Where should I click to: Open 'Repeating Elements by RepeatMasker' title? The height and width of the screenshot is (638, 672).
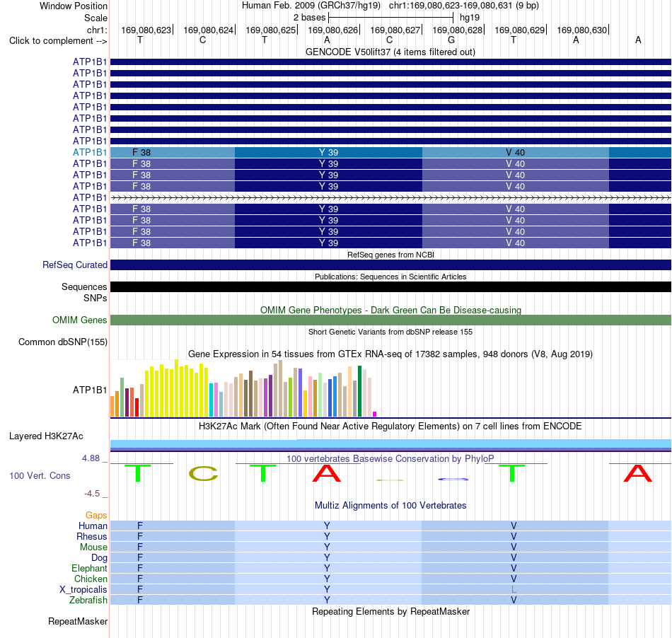pos(390,611)
